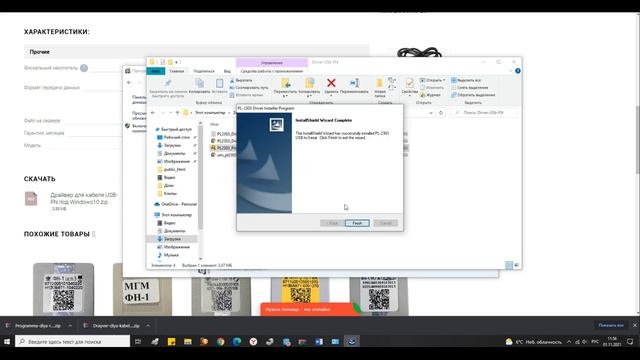
Task: Click Copy path command in ribbon
Action: [x=249, y=87]
